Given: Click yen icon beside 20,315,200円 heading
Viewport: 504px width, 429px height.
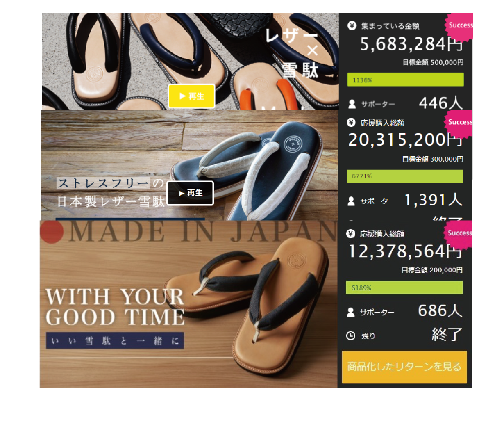Looking at the screenshot, I should point(351,122).
